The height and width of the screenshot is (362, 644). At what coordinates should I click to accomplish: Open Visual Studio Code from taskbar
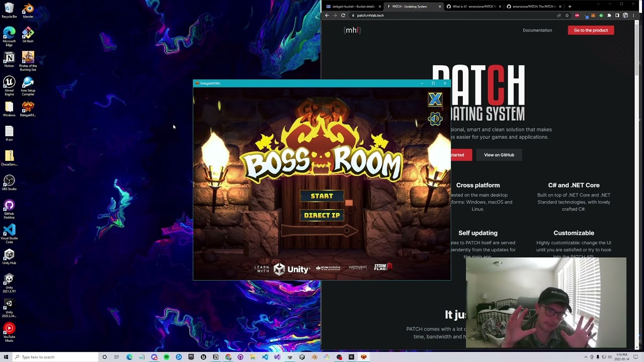pyautogui.click(x=265, y=357)
